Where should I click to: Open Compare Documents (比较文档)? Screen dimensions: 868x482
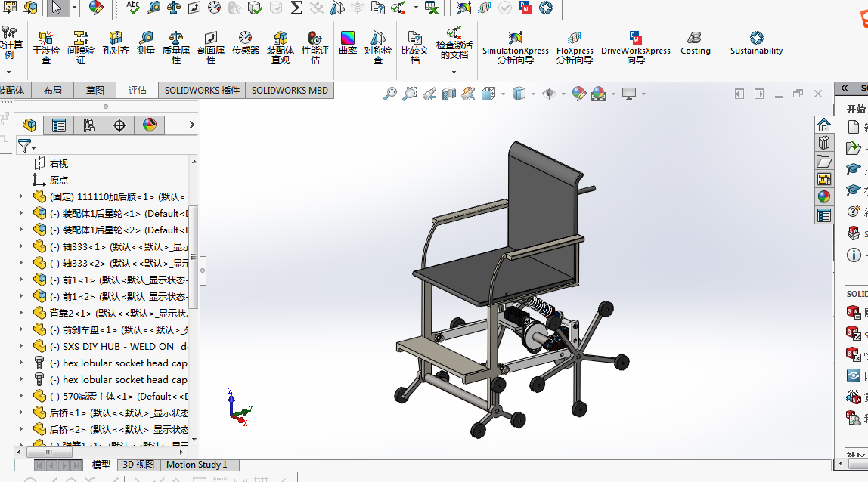point(414,47)
